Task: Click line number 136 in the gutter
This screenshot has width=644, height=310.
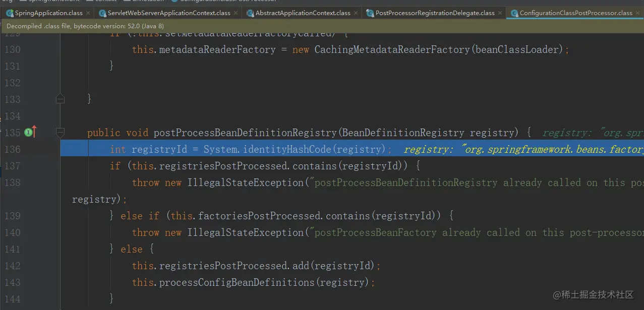Action: coord(13,149)
